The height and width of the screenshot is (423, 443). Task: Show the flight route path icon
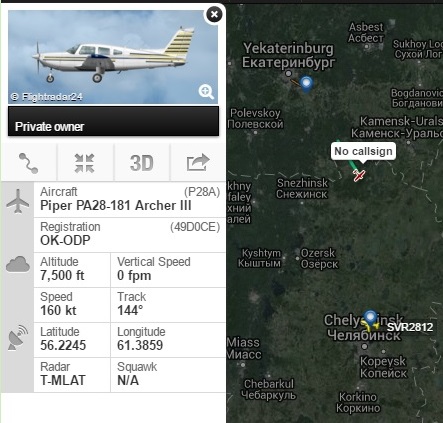(x=28, y=163)
